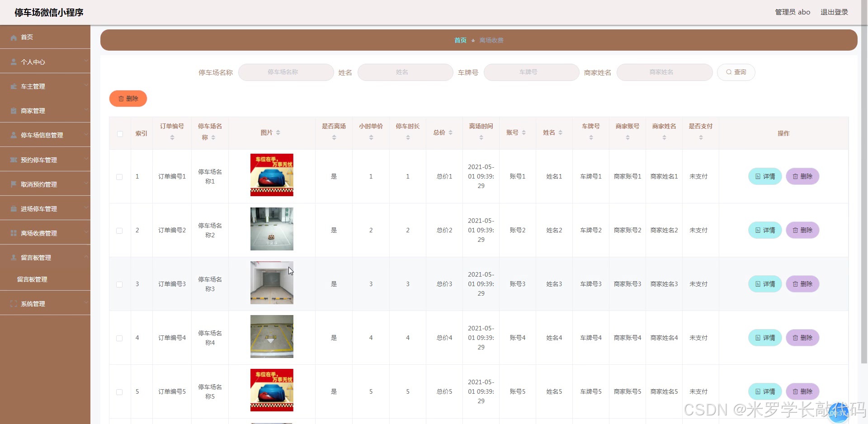The width and height of the screenshot is (868, 424).
Task: Click the home icon beside 首页 in sidebar
Action: 14,38
